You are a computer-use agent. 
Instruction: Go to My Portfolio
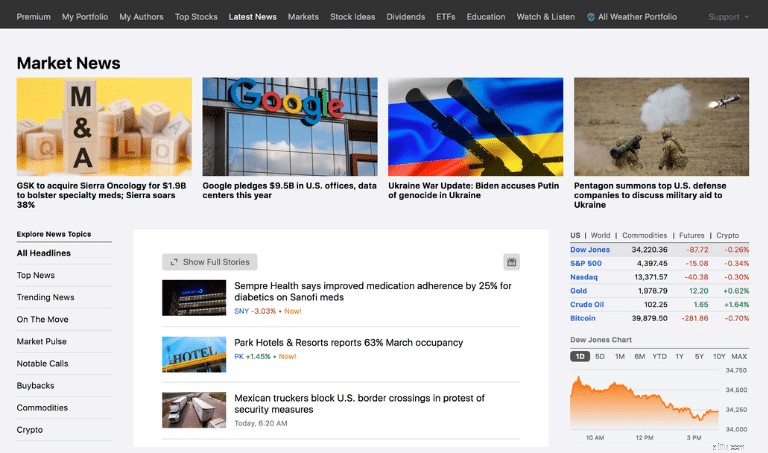[x=85, y=17]
